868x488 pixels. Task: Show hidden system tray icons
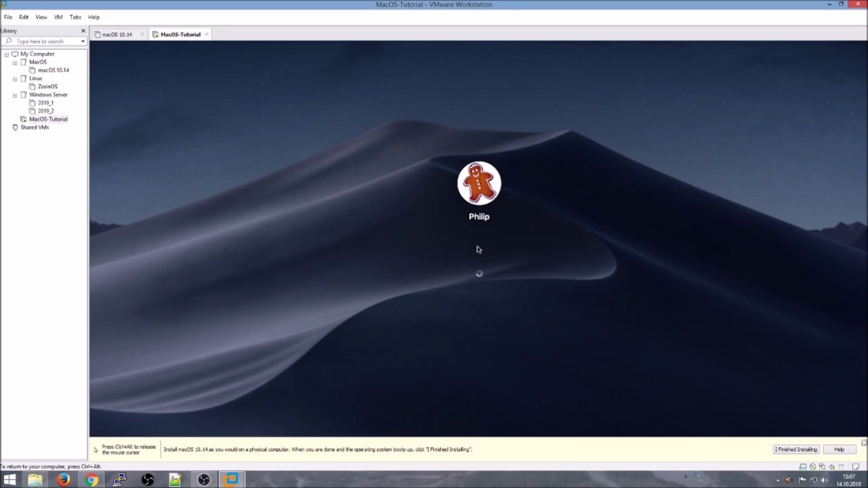click(778, 481)
